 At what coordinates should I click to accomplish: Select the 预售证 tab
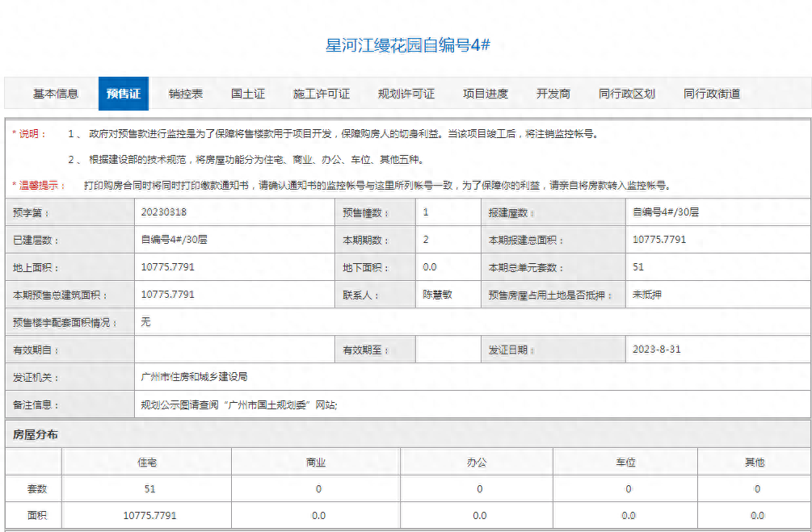123,94
